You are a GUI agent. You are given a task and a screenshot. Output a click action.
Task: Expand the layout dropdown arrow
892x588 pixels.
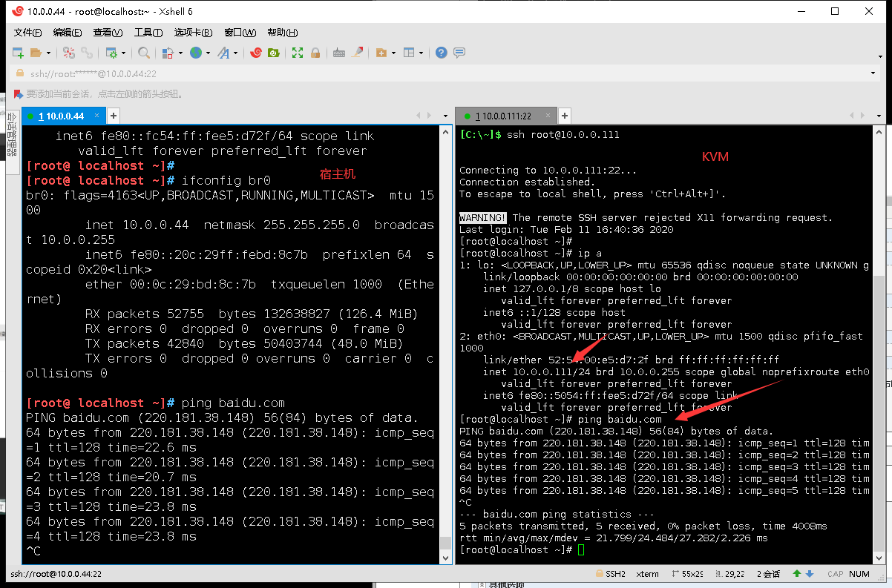(x=422, y=53)
